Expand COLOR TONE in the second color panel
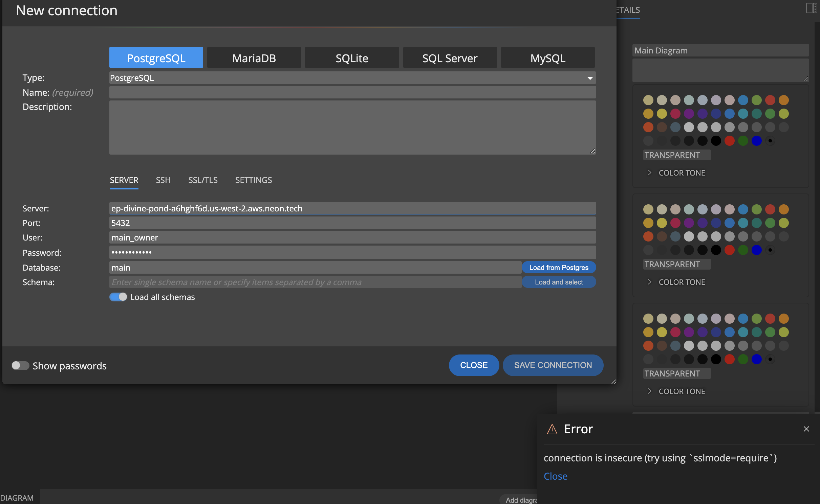The image size is (820, 504). pos(676,282)
